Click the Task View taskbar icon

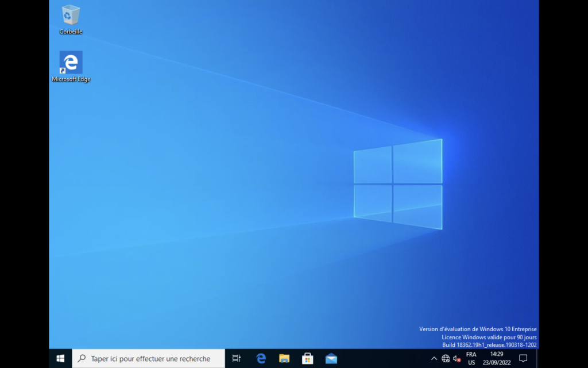click(236, 358)
